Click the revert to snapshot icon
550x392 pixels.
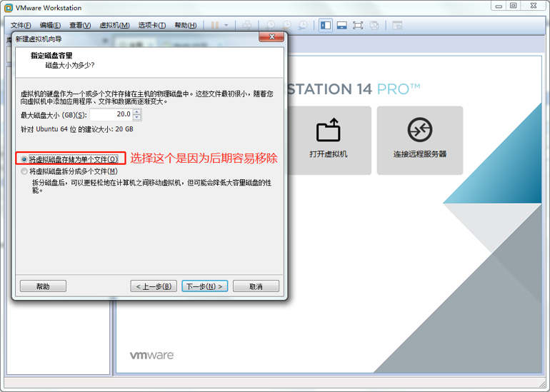pos(286,25)
